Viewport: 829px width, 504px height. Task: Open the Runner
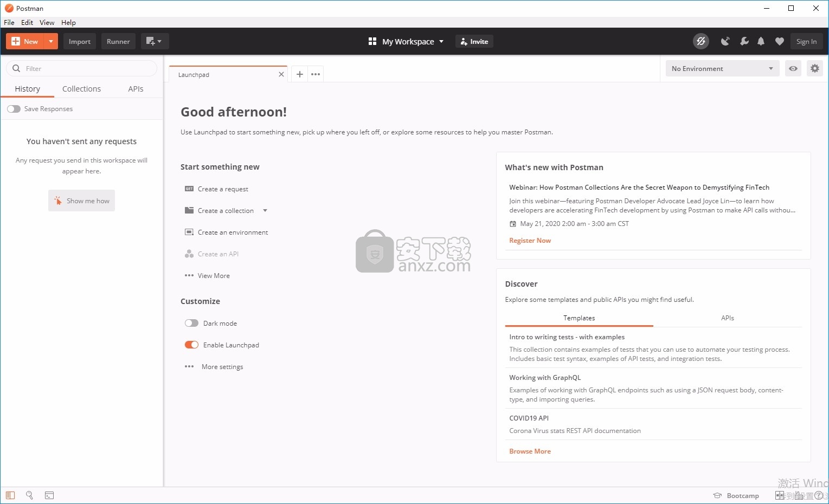point(118,41)
